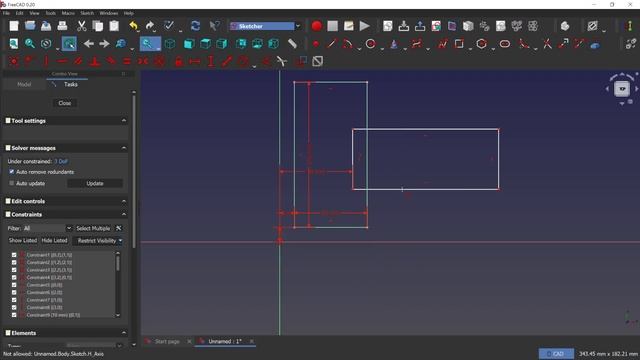Image resolution: width=640 pixels, height=360 pixels.
Task: Set the isometric view cube icon
Action: point(169,44)
